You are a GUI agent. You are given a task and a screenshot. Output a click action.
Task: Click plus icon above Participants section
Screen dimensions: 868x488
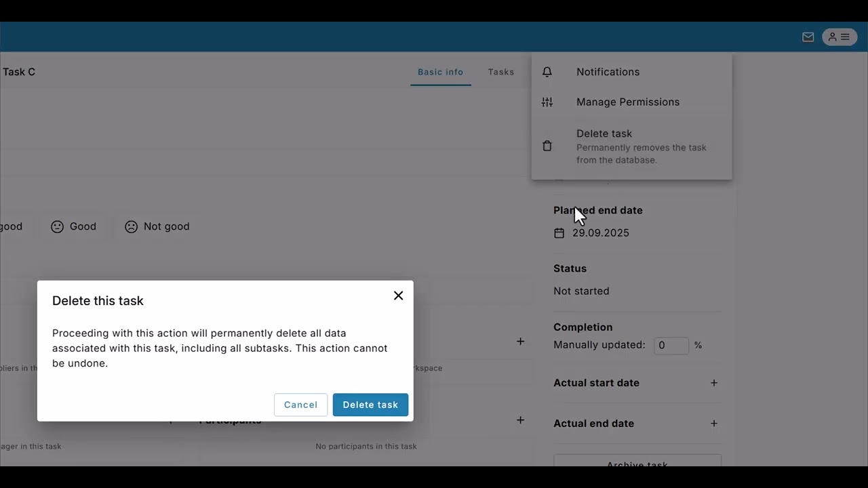point(520,342)
